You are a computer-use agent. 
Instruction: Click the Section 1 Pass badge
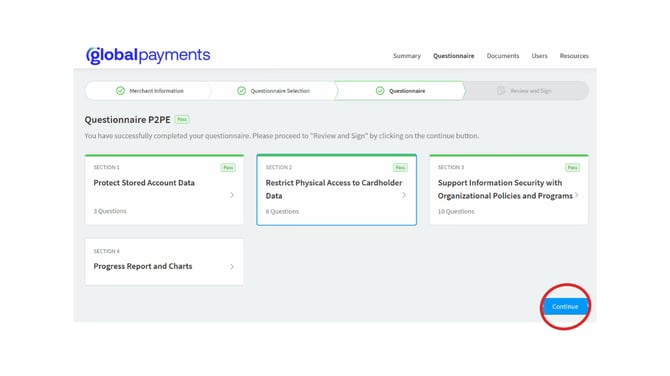228,167
